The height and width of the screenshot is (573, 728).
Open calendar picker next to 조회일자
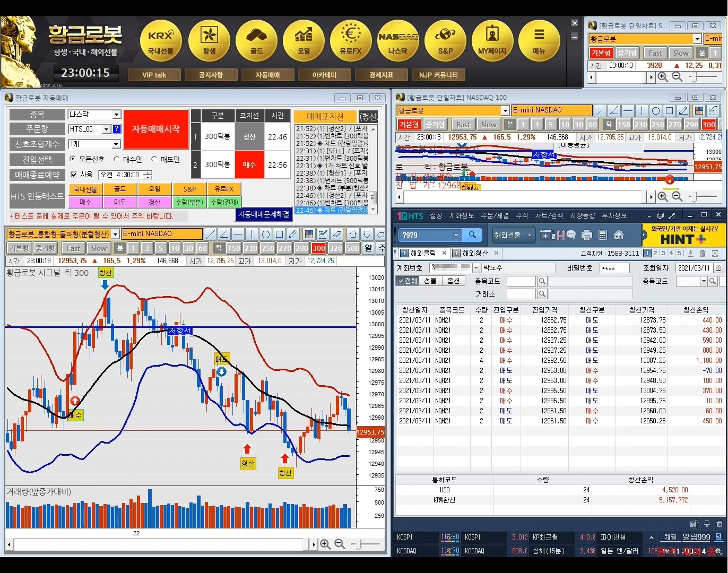coord(718,268)
